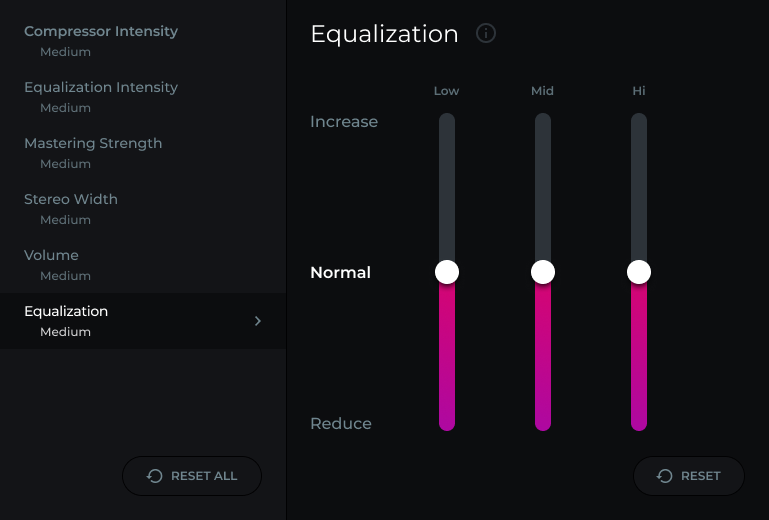The image size is (769, 520).
Task: Click the info icon beside Equalization title
Action: [x=486, y=33]
